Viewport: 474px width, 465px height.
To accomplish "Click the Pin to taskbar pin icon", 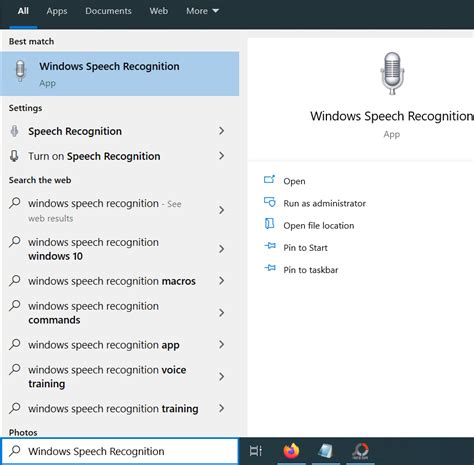I will tap(270, 268).
